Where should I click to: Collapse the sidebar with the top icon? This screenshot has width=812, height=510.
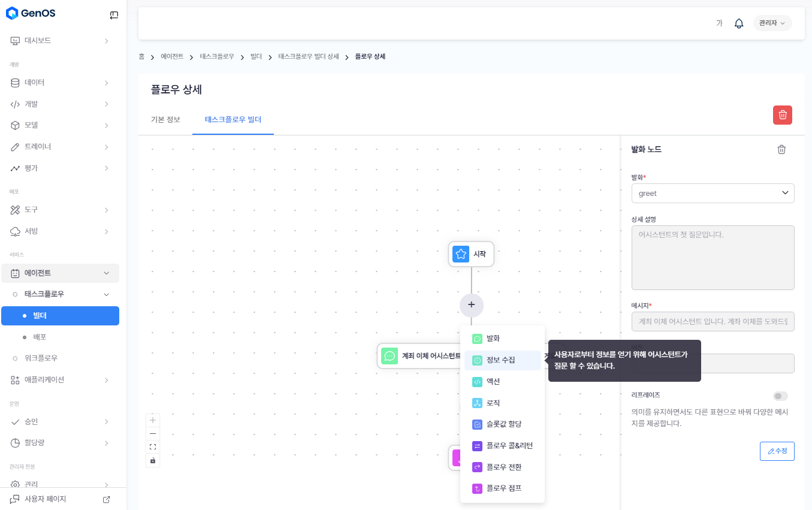[x=114, y=16]
